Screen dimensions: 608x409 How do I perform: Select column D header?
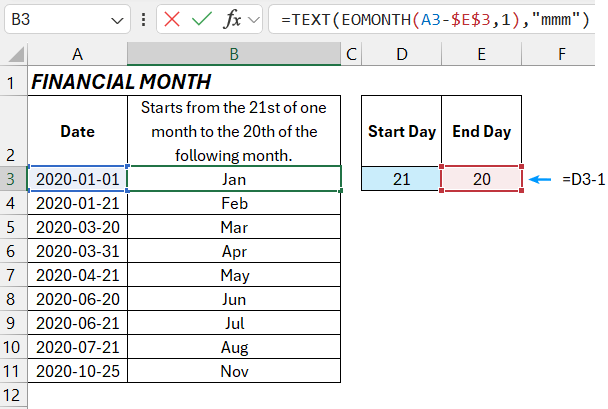pyautogui.click(x=401, y=53)
